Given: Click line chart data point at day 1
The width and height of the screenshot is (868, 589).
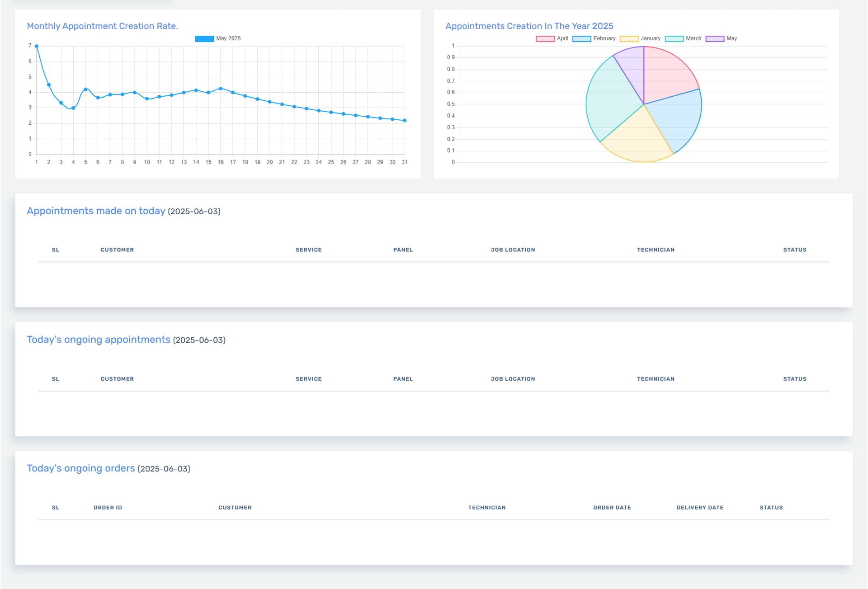Looking at the screenshot, I should 37,46.
